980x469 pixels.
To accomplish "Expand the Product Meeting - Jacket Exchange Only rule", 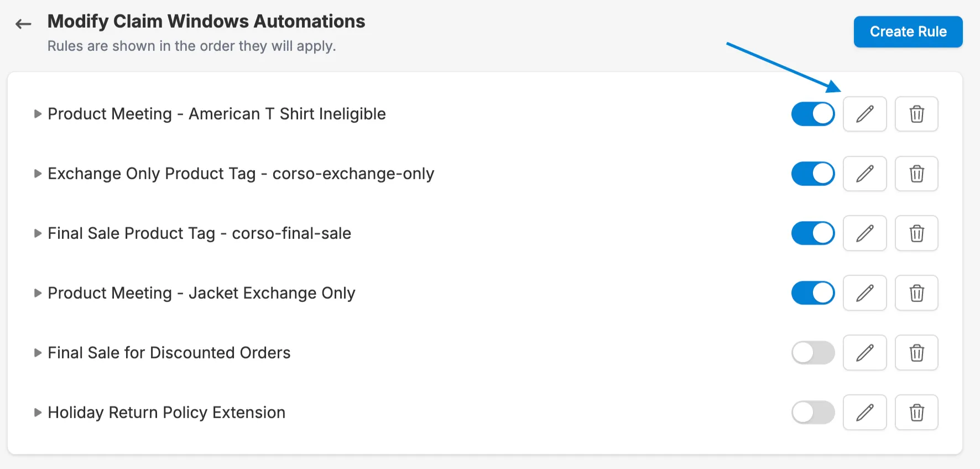I will 38,293.
